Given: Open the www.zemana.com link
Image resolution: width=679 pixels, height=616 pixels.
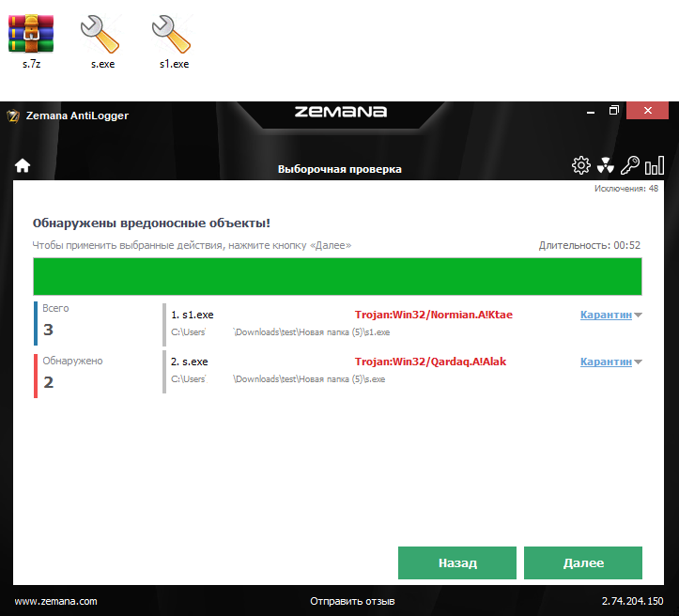Looking at the screenshot, I should (x=55, y=601).
